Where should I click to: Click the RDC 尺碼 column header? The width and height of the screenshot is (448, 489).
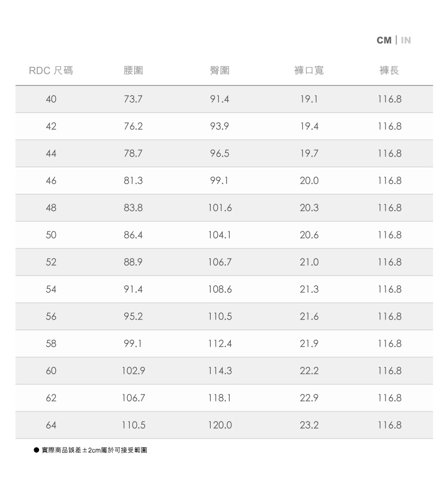click(x=51, y=71)
